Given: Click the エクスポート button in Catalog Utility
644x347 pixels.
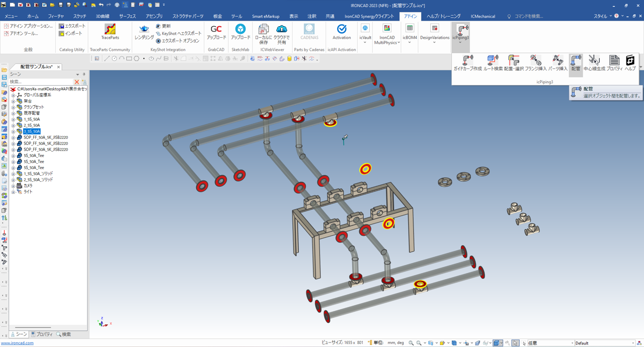Looking at the screenshot, I should (x=72, y=26).
